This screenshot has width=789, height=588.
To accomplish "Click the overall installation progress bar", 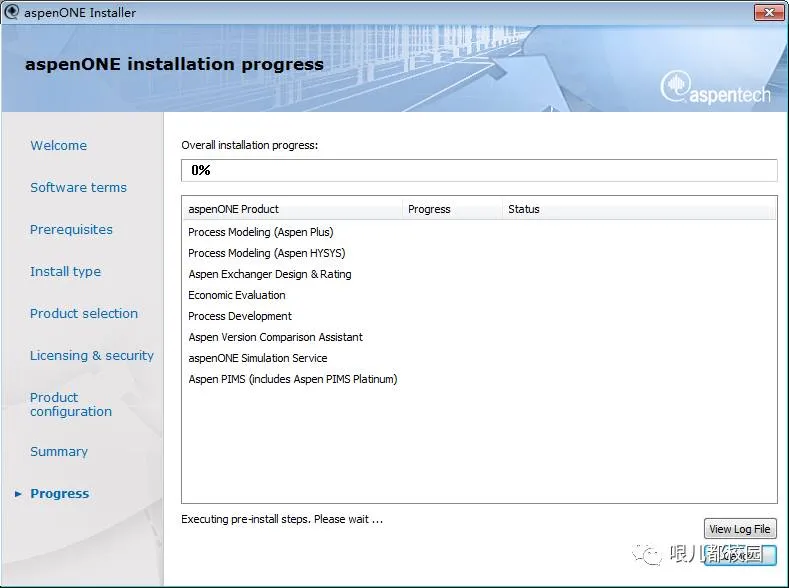I will pyautogui.click(x=479, y=171).
